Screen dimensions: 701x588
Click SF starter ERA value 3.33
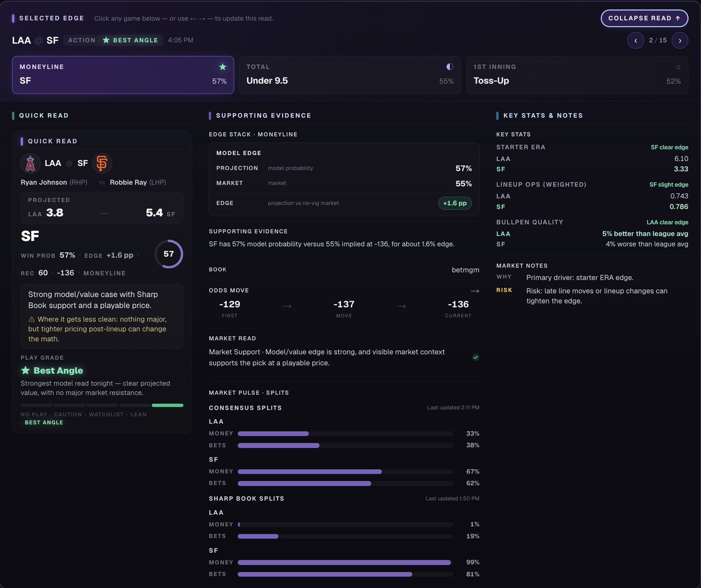(x=681, y=169)
